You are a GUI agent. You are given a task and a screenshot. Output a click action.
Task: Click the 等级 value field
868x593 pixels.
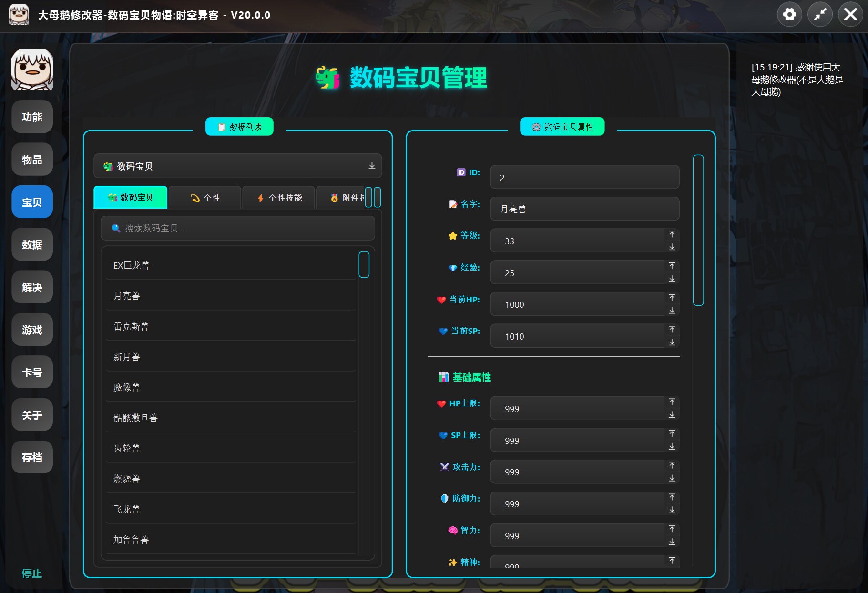[577, 241]
